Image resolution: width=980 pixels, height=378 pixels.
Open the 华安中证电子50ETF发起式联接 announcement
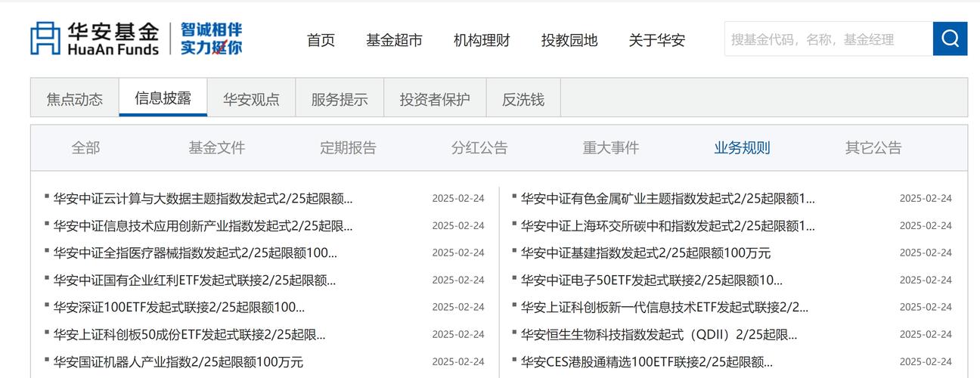pyautogui.click(x=652, y=280)
